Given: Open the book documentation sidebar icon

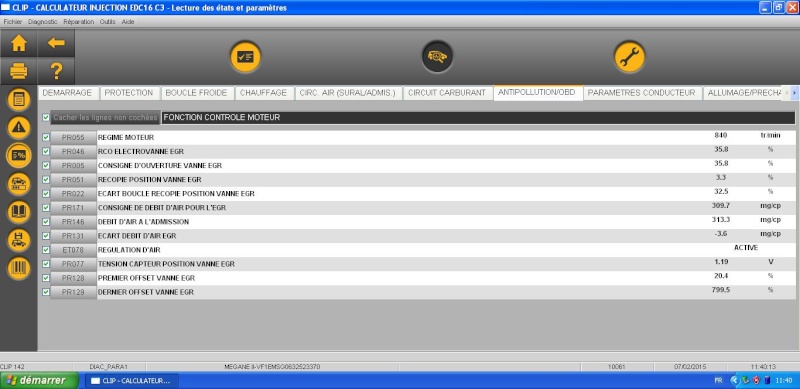Looking at the screenshot, I should [19, 212].
